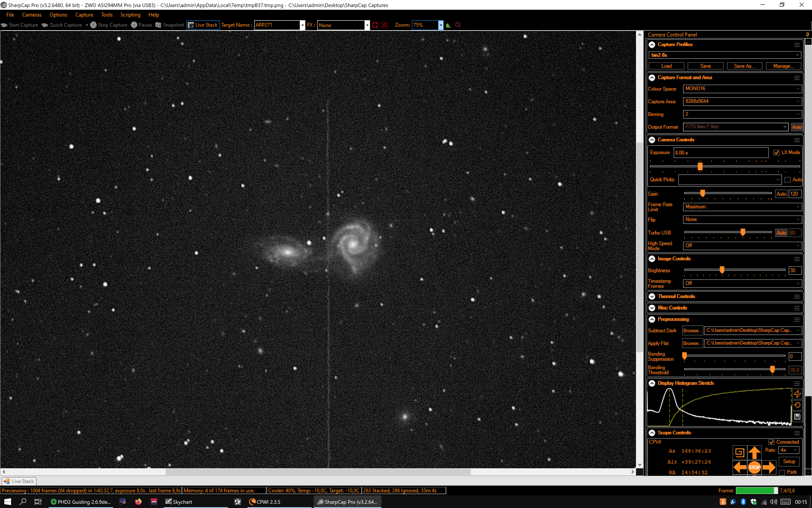Open the Scripting menu
The height and width of the screenshot is (508, 812).
130,15
